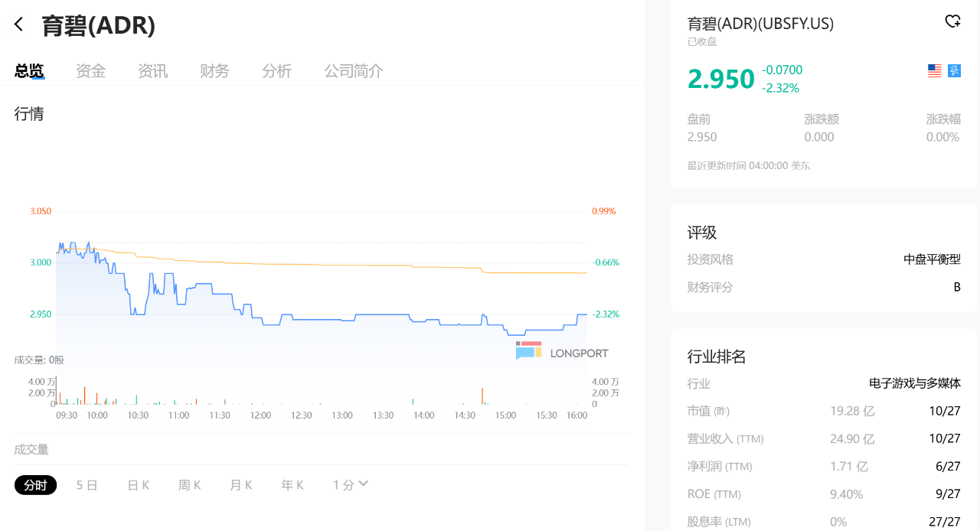Switch chart to 月K
Viewport: 980px width, 531px height.
click(240, 485)
